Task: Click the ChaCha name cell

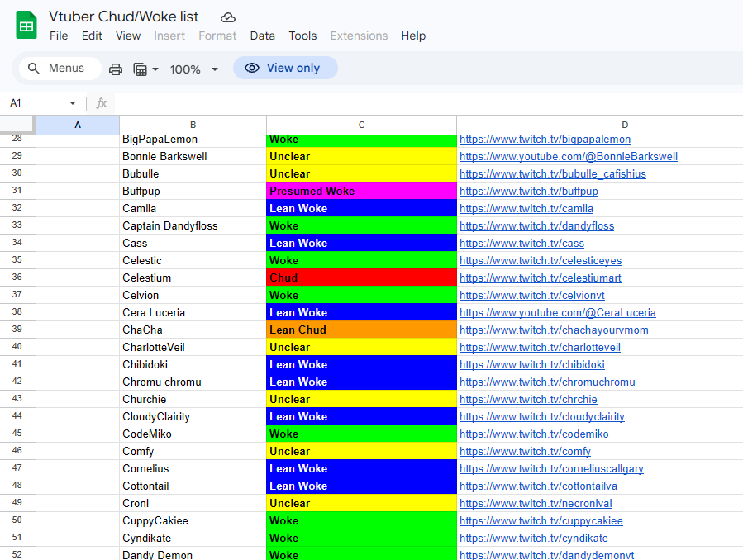Action: (193, 330)
